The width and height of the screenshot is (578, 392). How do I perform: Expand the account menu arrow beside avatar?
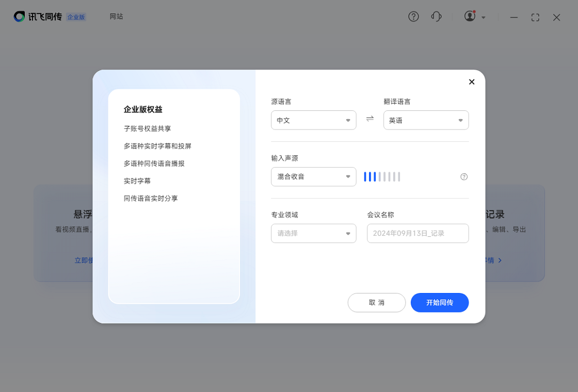click(484, 18)
